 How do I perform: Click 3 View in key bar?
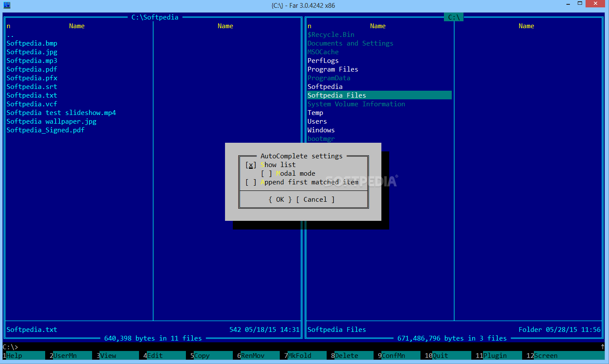117,356
